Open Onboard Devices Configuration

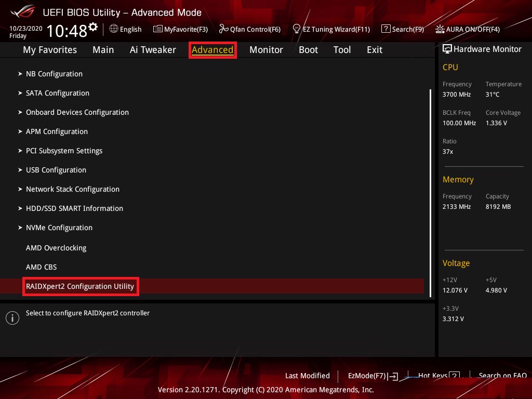(x=77, y=112)
